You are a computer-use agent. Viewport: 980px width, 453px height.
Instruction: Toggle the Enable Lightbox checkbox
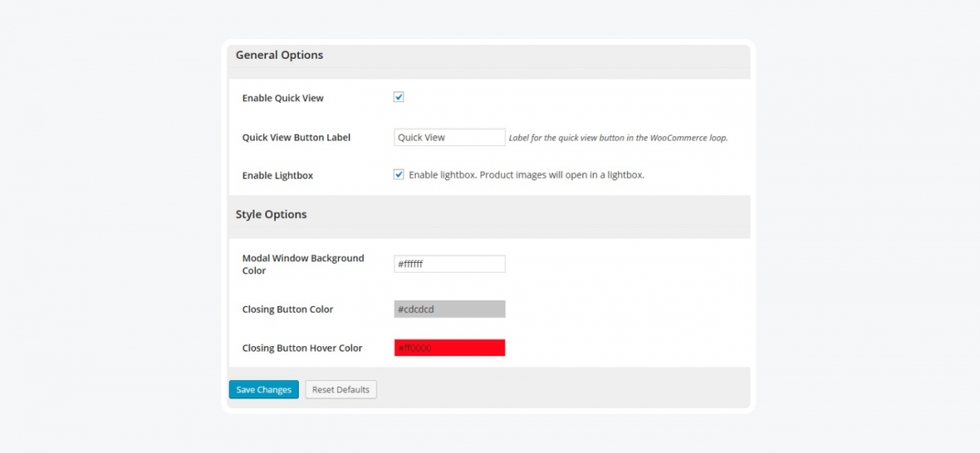click(399, 174)
